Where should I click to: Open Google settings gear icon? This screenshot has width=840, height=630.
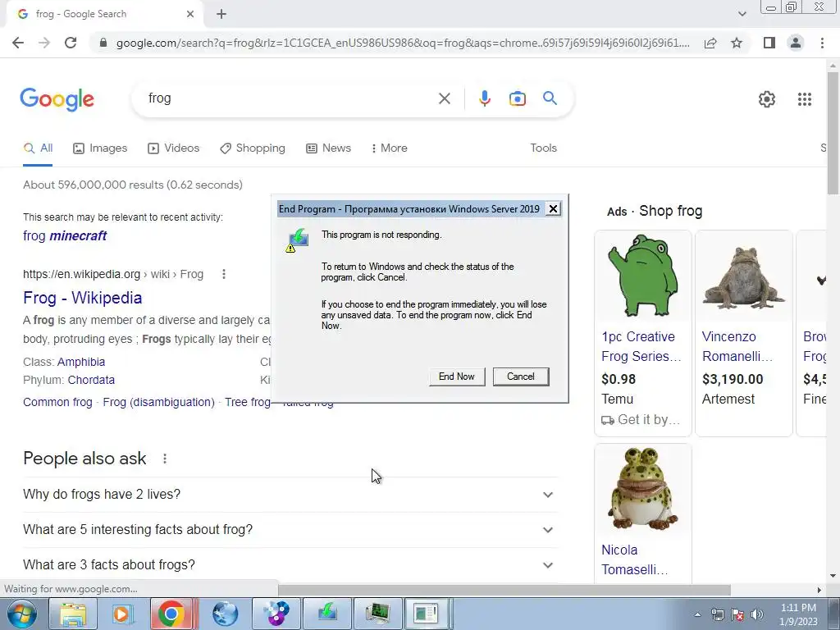tap(767, 99)
